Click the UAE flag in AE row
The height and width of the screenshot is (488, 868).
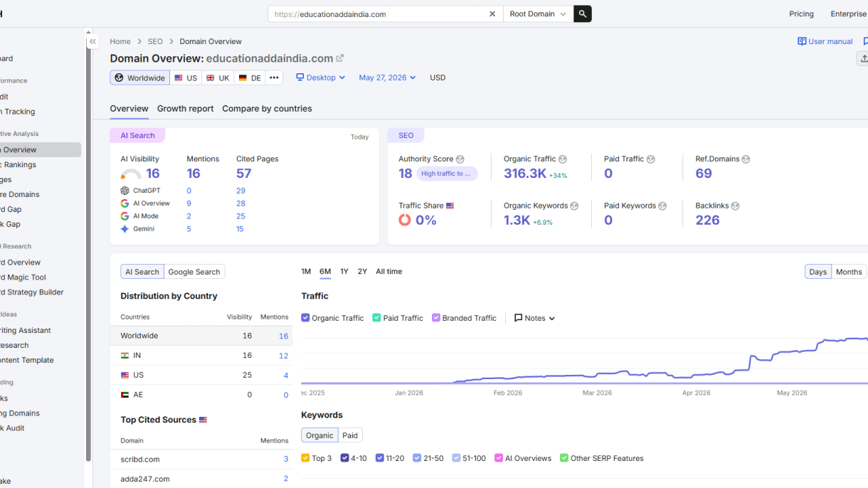pos(125,395)
